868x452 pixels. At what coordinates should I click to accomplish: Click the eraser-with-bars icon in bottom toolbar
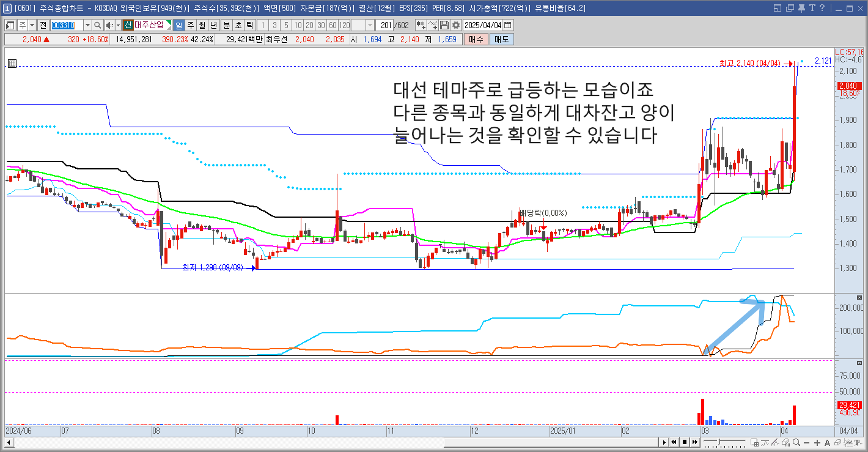pos(786,442)
